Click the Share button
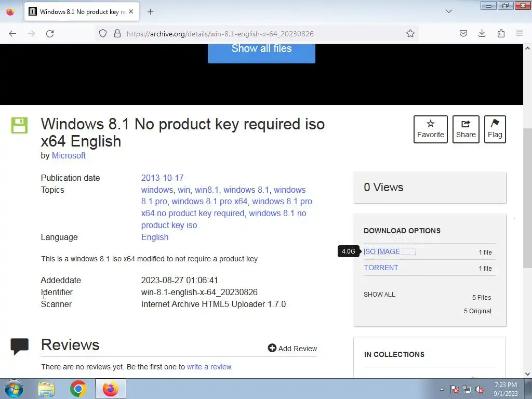Screen dimensions: 532x399 466,129
